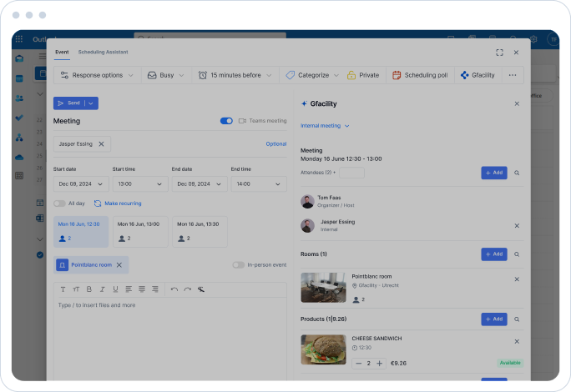The image size is (571, 392).
Task: Open the Start time 13:00 dropdown
Action: point(139,184)
